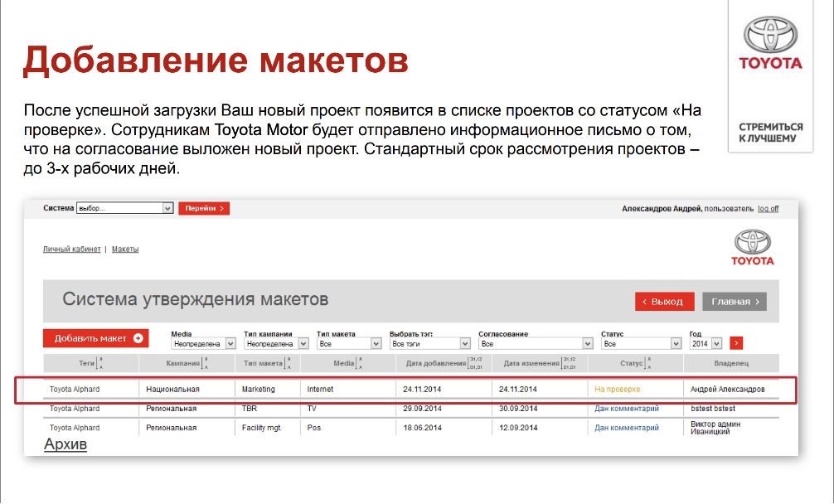The image size is (834, 504).
Task: Click the Владелец column header
Action: [731, 363]
